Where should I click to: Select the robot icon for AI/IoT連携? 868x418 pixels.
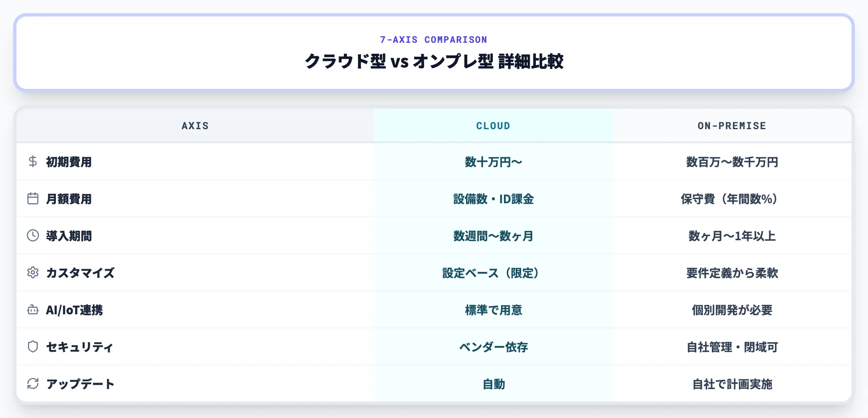click(x=33, y=310)
